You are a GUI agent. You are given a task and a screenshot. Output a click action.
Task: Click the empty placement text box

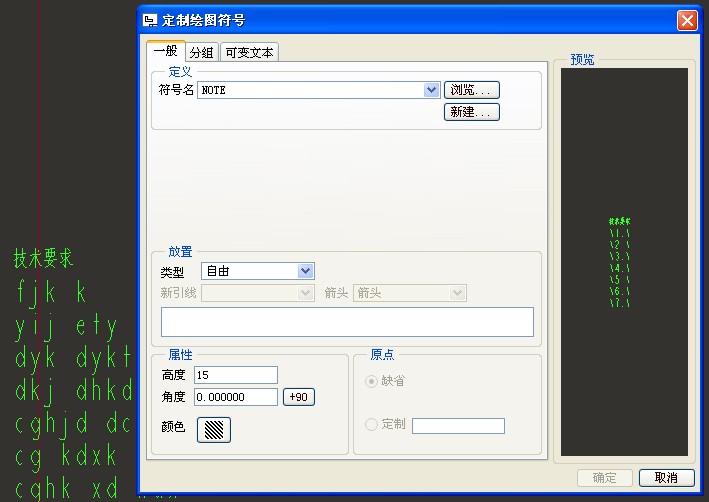coord(347,322)
